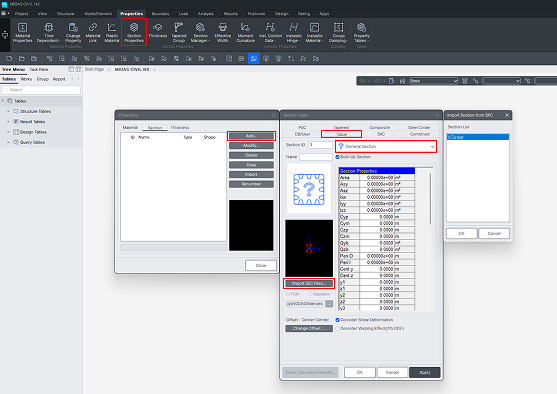Open the Moment Curvature tool

click(245, 32)
